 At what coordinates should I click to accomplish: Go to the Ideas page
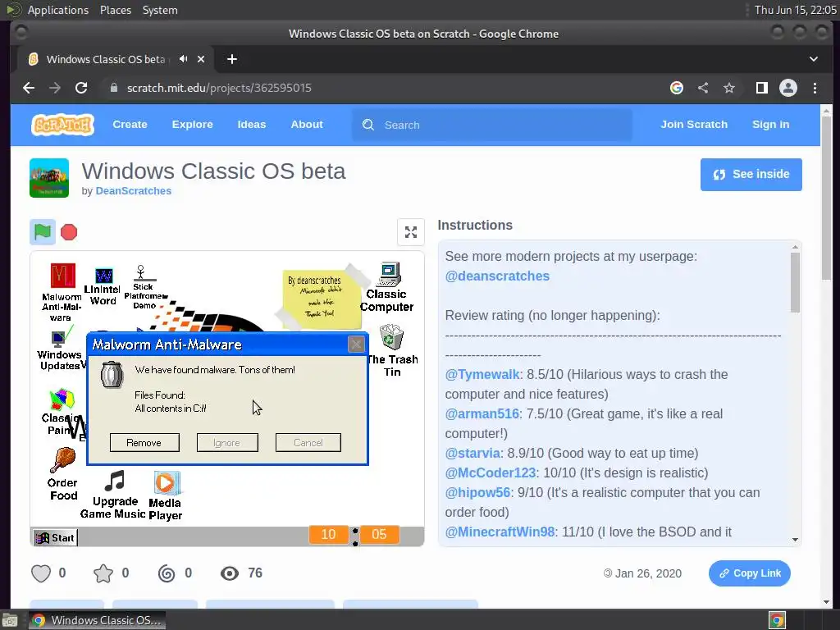click(x=252, y=125)
